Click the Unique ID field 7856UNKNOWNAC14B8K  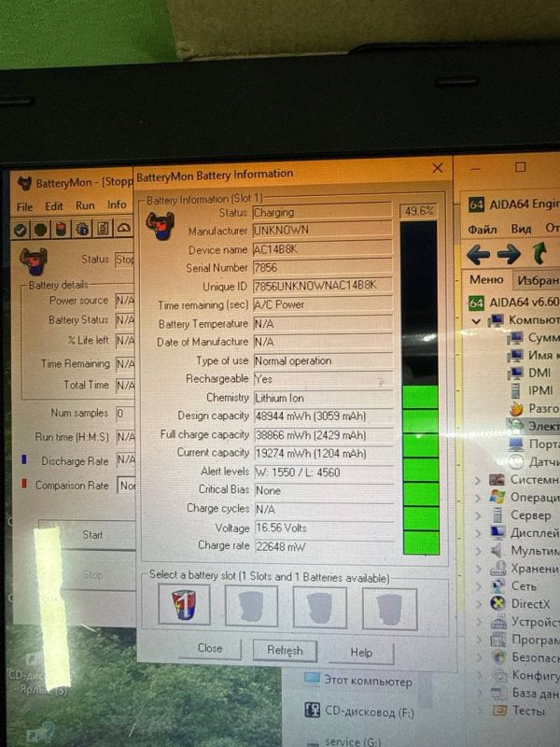(x=322, y=286)
